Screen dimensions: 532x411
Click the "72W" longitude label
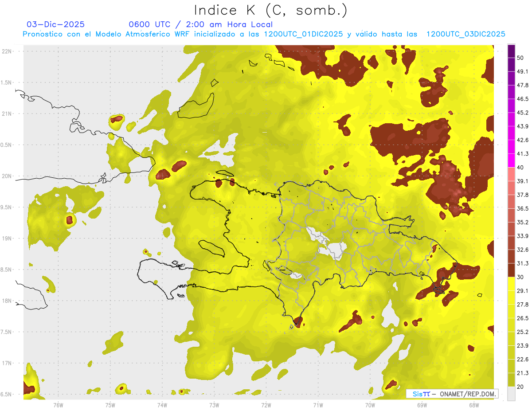(x=266, y=405)
